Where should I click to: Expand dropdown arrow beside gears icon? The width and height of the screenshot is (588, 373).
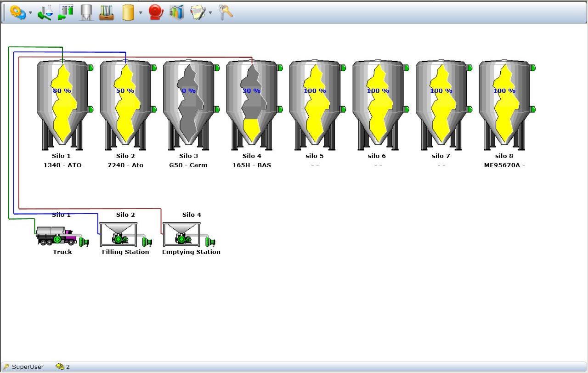coord(30,13)
